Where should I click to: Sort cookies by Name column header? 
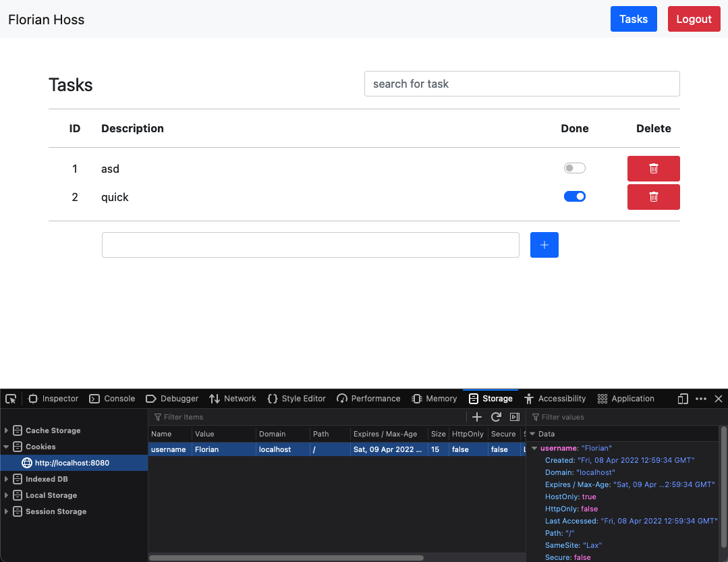170,433
